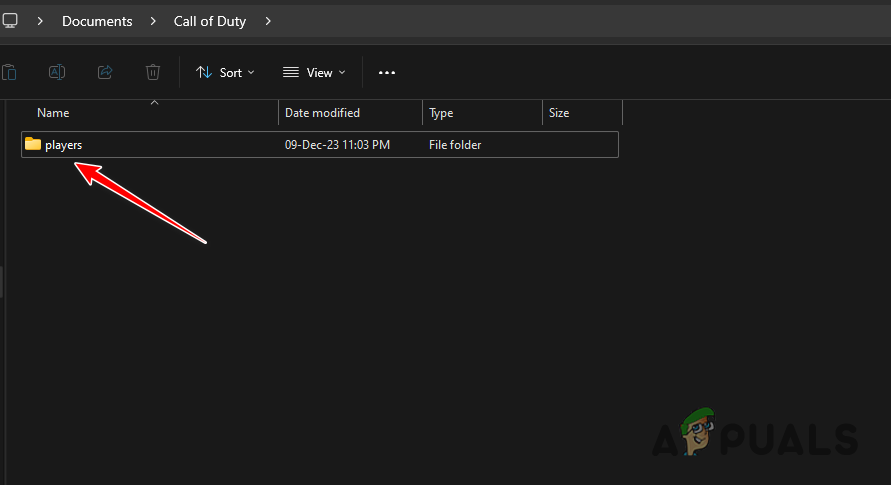Click the File folder type cell
891x485 pixels.
[x=455, y=145]
